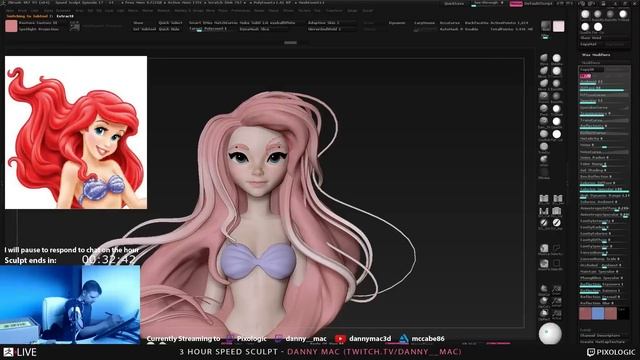Toggle the Dynamic button
Image resolution: width=640 pixels, height=360 pixels.
click(397, 23)
